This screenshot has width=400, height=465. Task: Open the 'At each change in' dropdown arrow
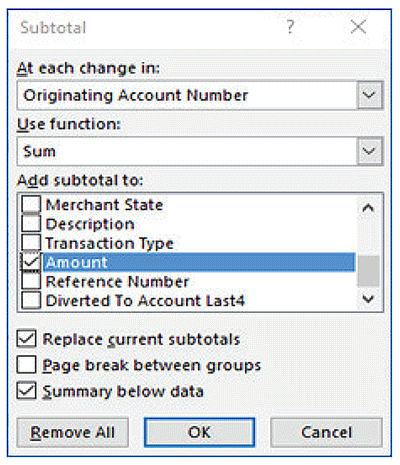369,95
